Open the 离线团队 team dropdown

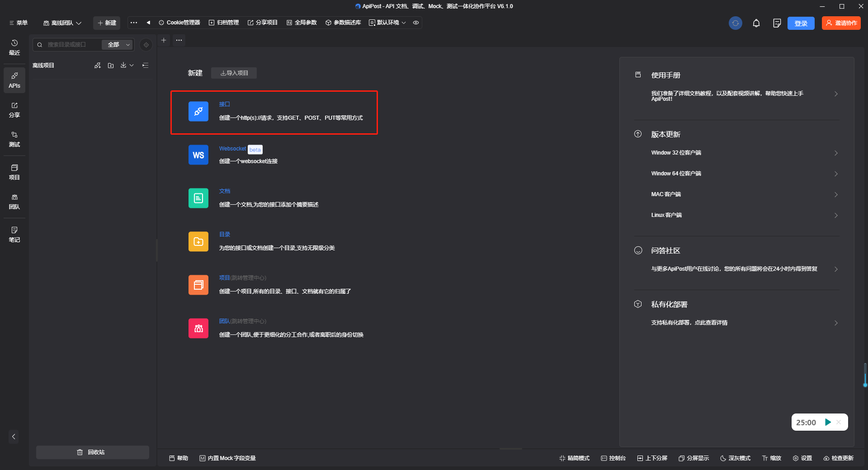click(62, 23)
